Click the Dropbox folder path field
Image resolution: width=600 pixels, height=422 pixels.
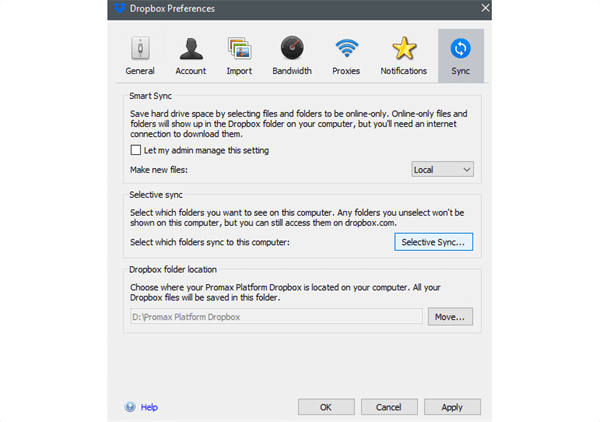[x=276, y=316]
